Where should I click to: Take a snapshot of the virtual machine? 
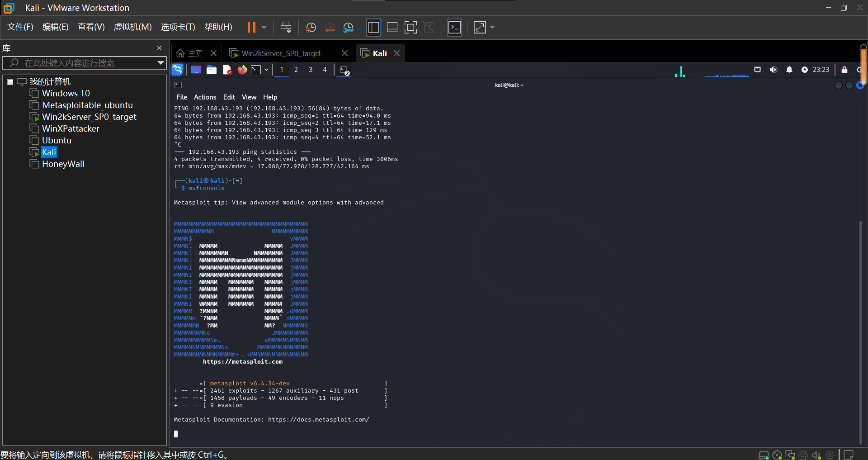pyautogui.click(x=311, y=28)
